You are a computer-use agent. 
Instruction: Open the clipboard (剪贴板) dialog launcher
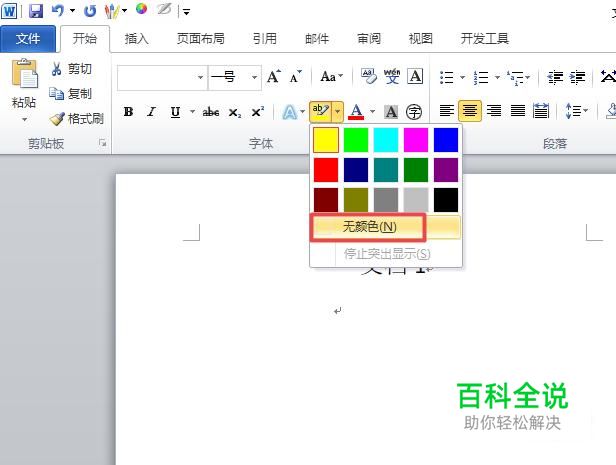103,143
